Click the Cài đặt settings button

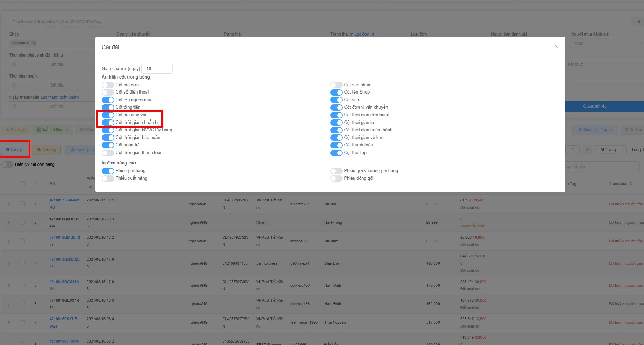[14, 150]
